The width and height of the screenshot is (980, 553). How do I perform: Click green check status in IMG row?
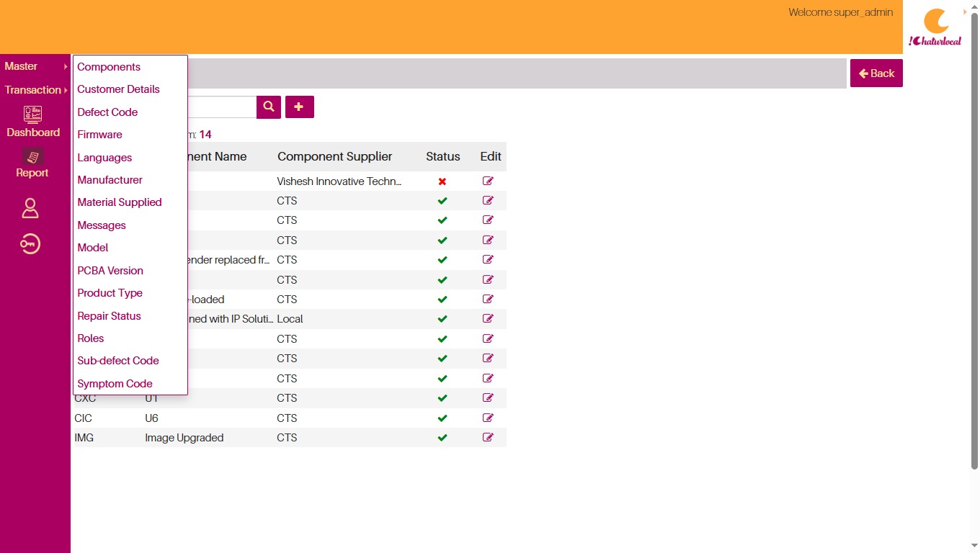tap(442, 438)
